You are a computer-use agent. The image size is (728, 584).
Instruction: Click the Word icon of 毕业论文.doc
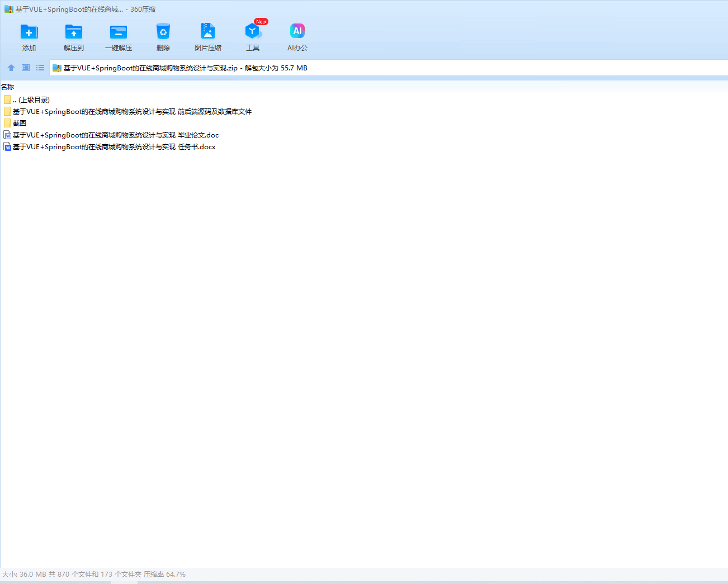pos(7,135)
